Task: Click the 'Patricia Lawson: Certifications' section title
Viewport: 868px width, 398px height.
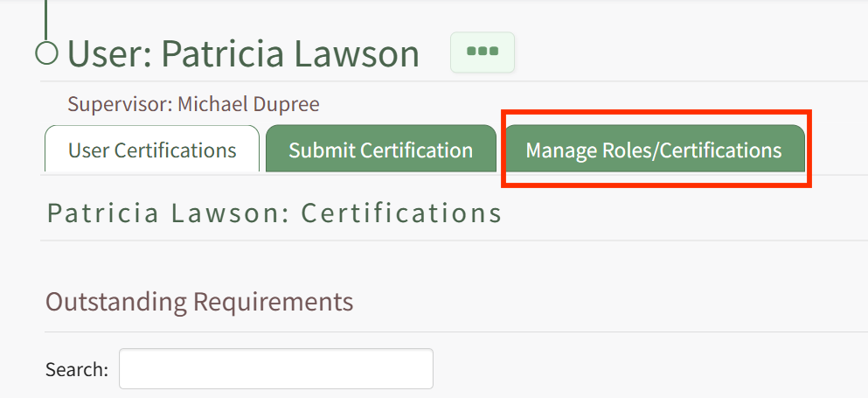Action: [x=274, y=213]
